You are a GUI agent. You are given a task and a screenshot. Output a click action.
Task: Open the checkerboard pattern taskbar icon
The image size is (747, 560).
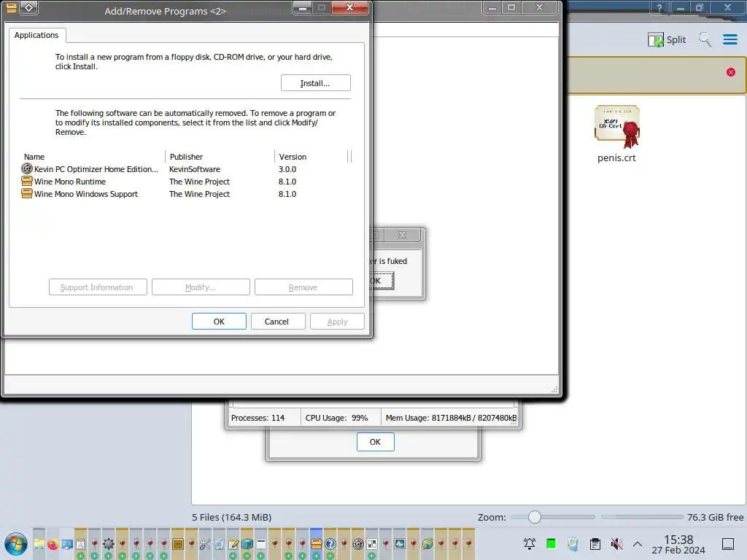coord(372,544)
